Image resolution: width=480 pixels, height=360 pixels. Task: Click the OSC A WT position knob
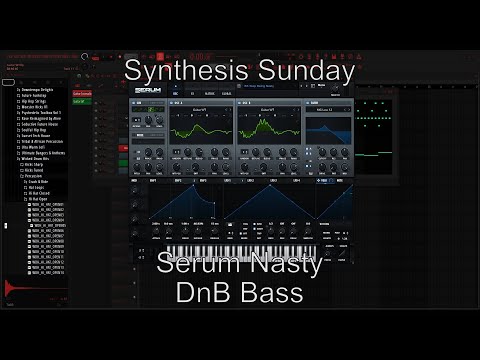[x=176, y=167]
